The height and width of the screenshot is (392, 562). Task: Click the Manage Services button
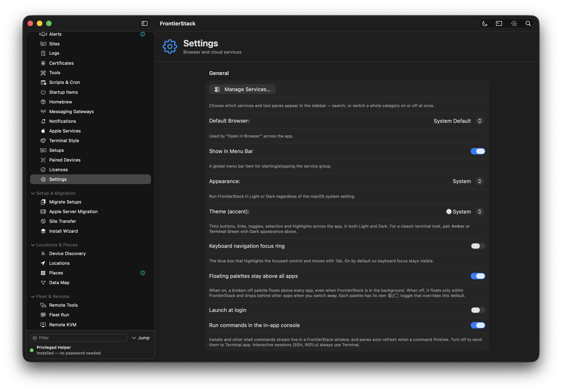point(242,89)
